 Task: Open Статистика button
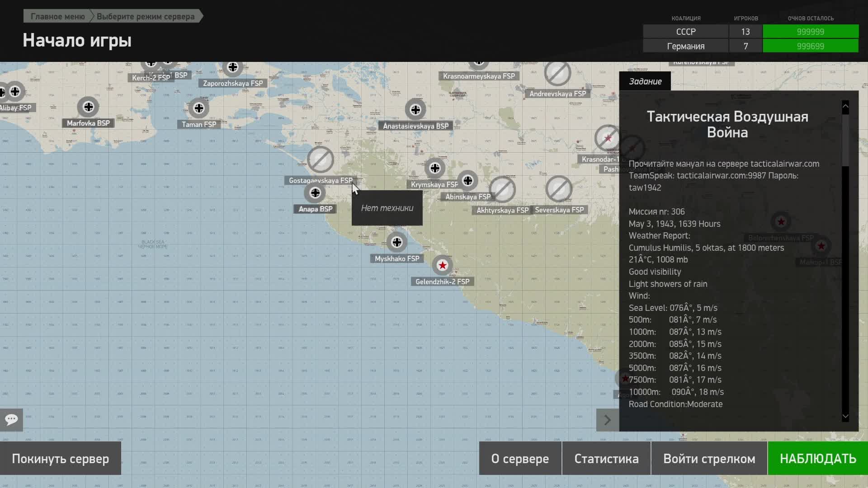tap(606, 459)
